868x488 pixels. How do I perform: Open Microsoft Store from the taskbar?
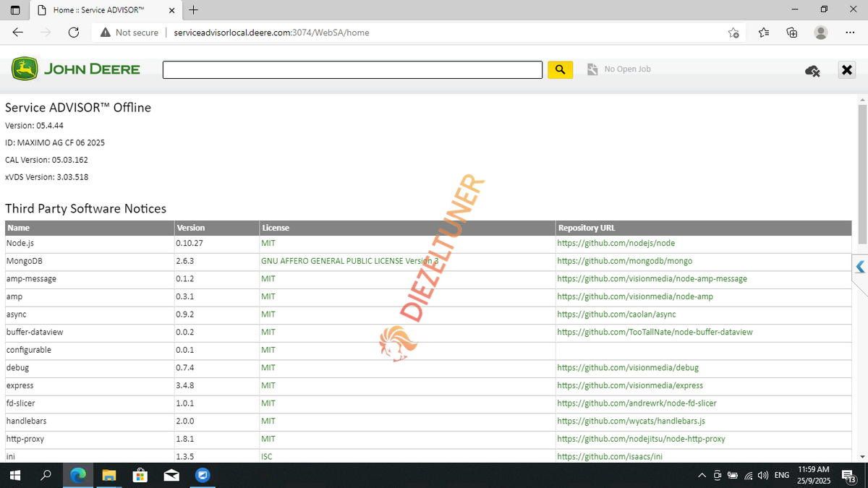pyautogui.click(x=140, y=475)
